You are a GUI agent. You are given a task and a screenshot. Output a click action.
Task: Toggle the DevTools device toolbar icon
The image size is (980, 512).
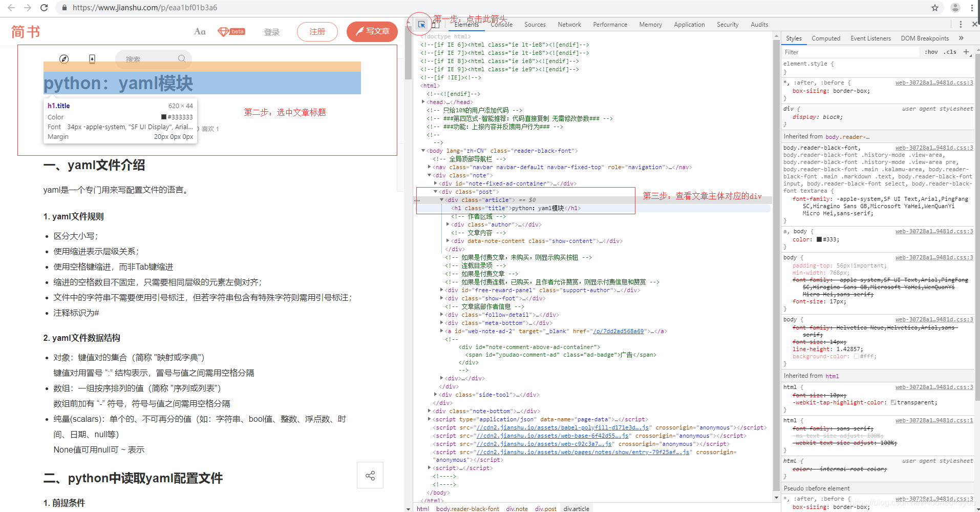[x=435, y=24]
